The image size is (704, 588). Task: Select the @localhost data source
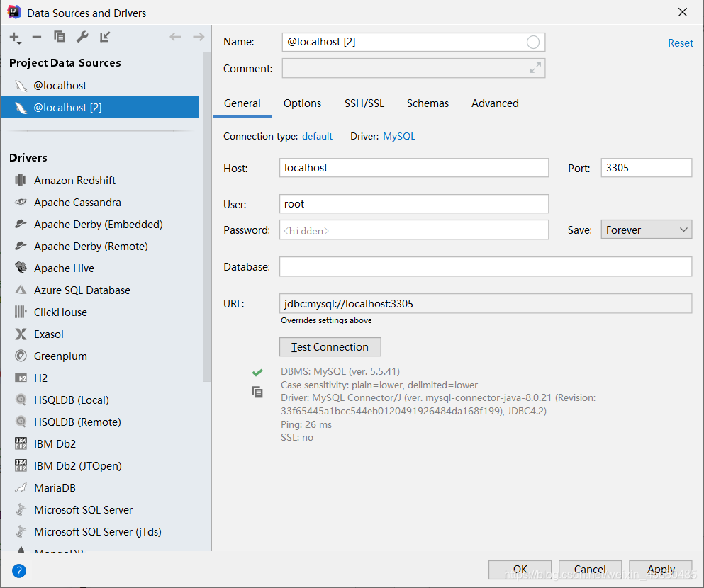(x=100, y=85)
